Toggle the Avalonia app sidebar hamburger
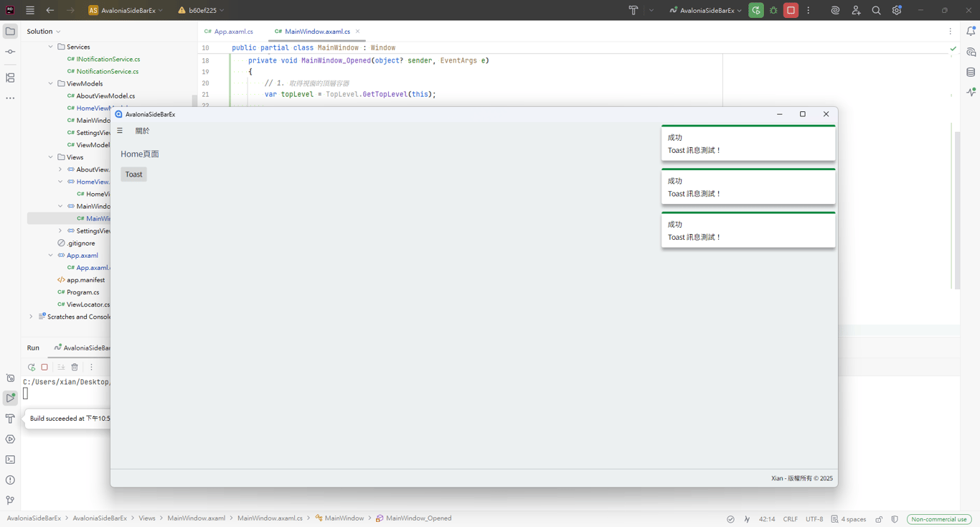The width and height of the screenshot is (980, 527). 120,131
